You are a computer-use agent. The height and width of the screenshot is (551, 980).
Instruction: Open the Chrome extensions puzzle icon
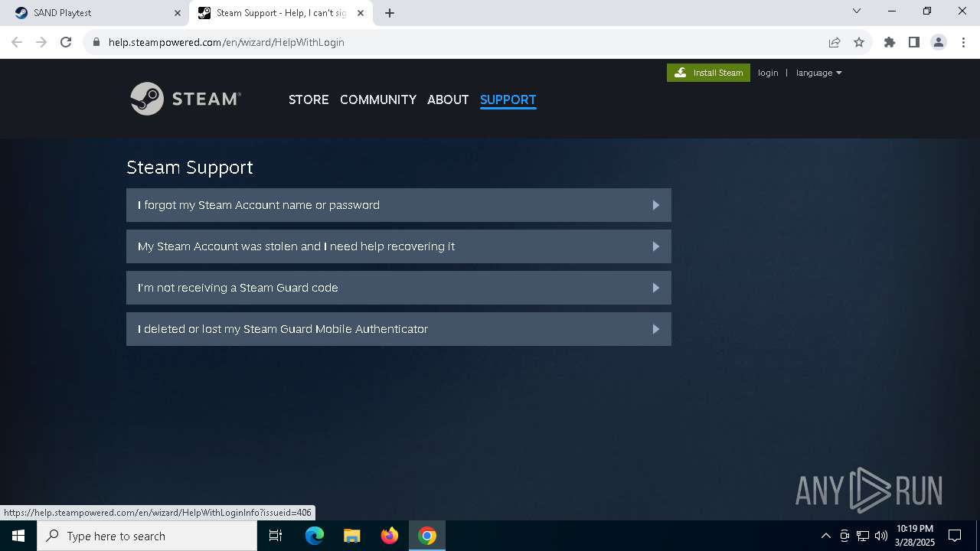[x=890, y=42]
